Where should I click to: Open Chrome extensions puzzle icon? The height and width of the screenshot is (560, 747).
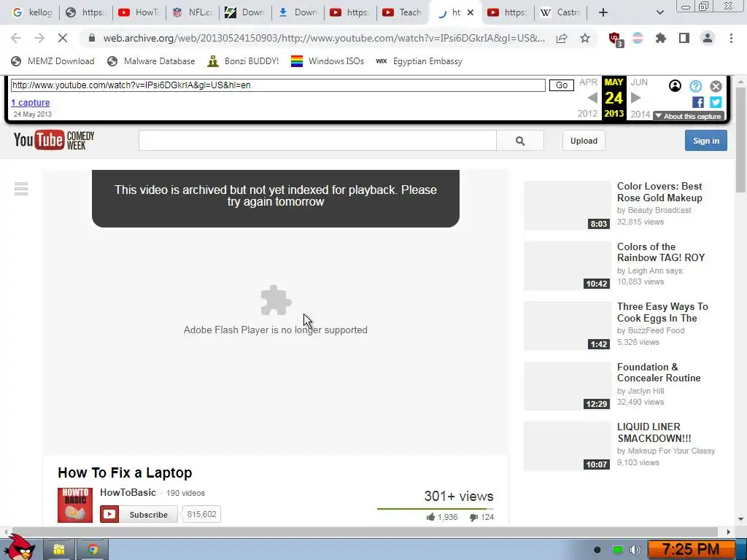[661, 38]
